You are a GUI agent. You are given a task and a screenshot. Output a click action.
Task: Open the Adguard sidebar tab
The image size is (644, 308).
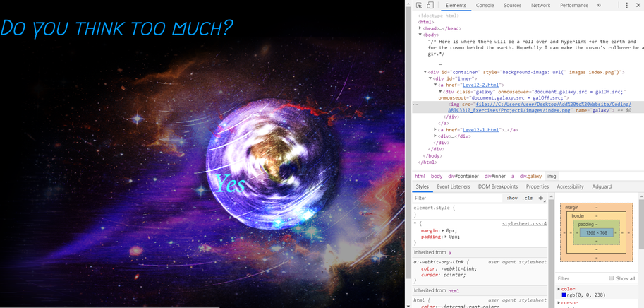602,186
